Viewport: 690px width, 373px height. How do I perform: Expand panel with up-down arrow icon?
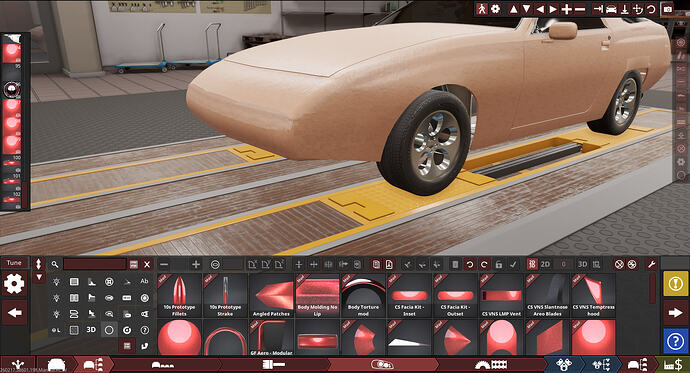pyautogui.click(x=39, y=263)
